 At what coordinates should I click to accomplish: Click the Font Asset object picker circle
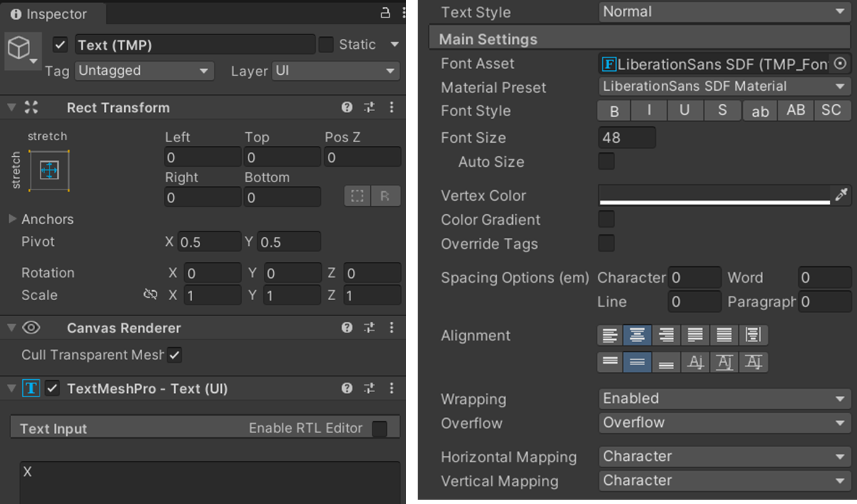840,64
